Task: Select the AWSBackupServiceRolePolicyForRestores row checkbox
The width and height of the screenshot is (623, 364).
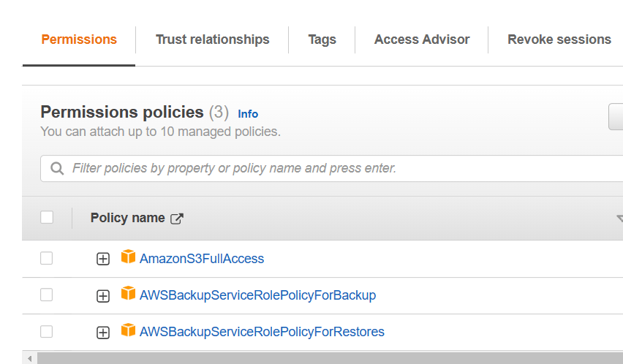Action: click(x=47, y=331)
